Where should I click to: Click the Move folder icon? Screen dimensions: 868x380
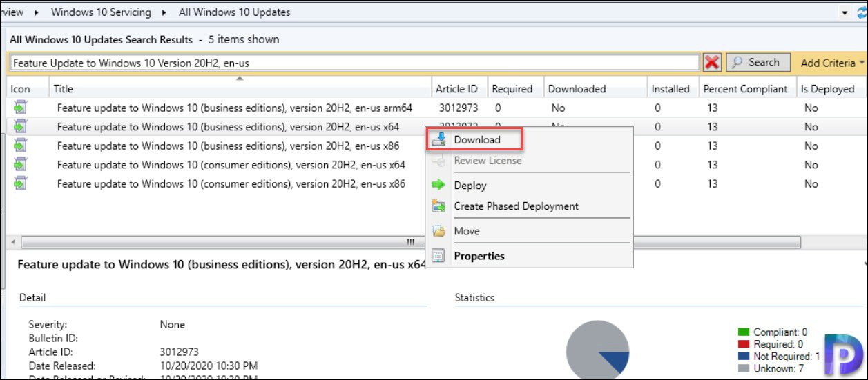(438, 231)
